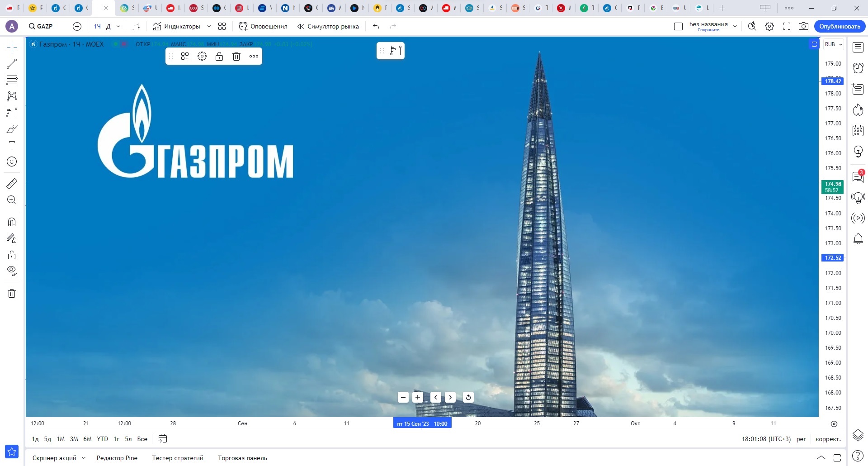Select the brush drawing tool
The width and height of the screenshot is (868, 466).
[12, 129]
